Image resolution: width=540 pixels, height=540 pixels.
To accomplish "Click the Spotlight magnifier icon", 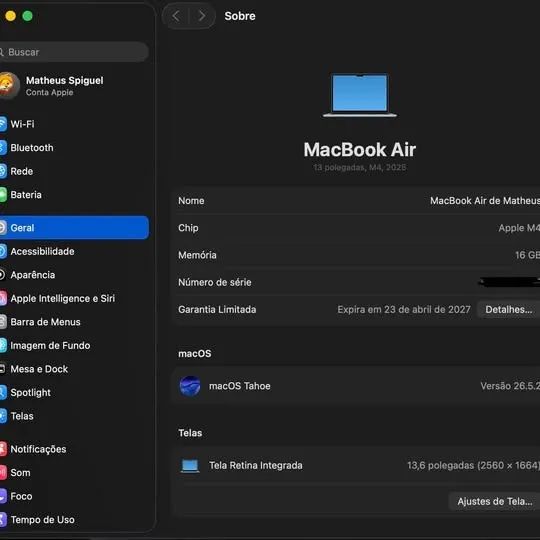I will pos(3,392).
